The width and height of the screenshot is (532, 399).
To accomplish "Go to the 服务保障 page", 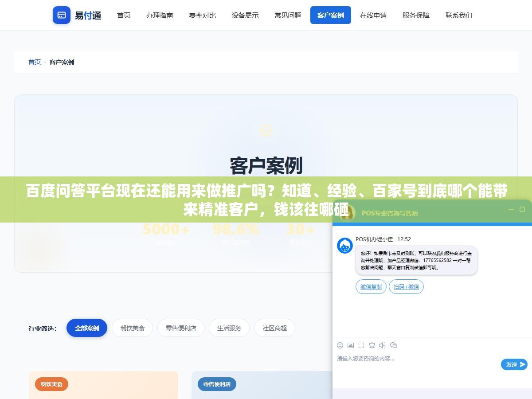I will click(416, 15).
